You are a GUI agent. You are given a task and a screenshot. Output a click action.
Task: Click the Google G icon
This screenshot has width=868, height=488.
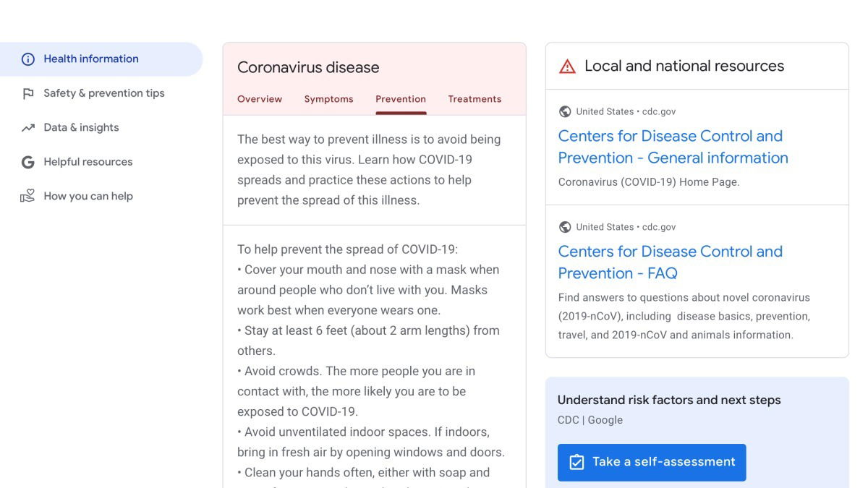click(x=28, y=162)
